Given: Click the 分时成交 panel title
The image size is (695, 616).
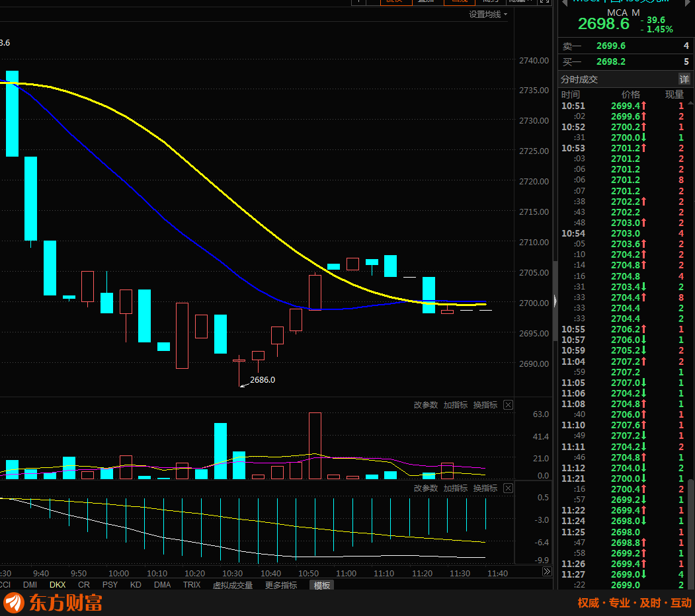Looking at the screenshot, I should pyautogui.click(x=579, y=79).
